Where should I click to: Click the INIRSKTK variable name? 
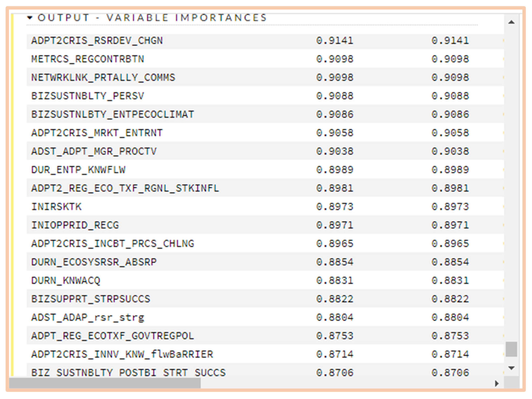click(57, 207)
